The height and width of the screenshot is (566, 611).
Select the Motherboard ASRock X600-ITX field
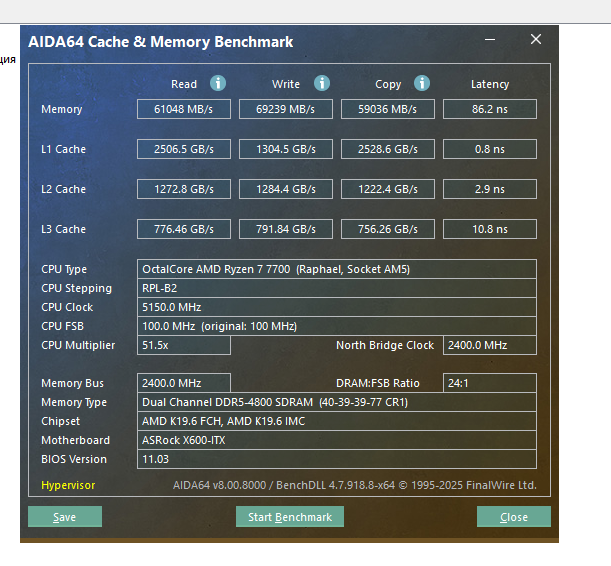[336, 440]
